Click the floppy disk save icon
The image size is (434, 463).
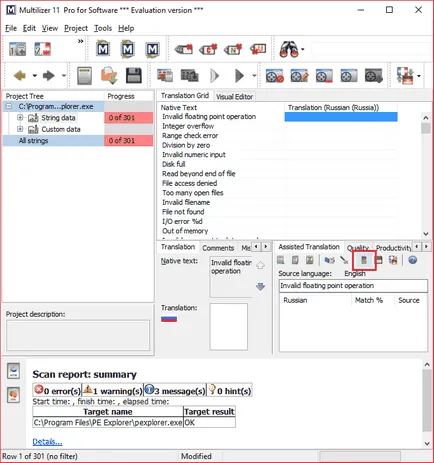(x=134, y=76)
